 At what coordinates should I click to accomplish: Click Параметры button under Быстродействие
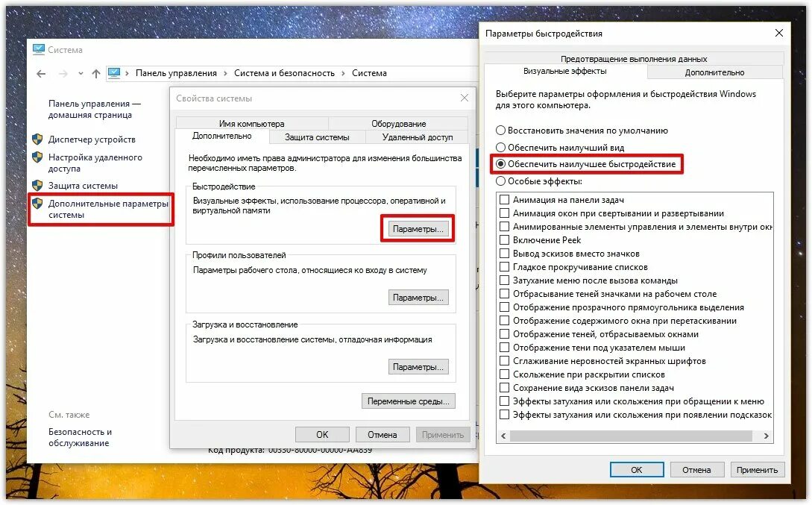(418, 229)
